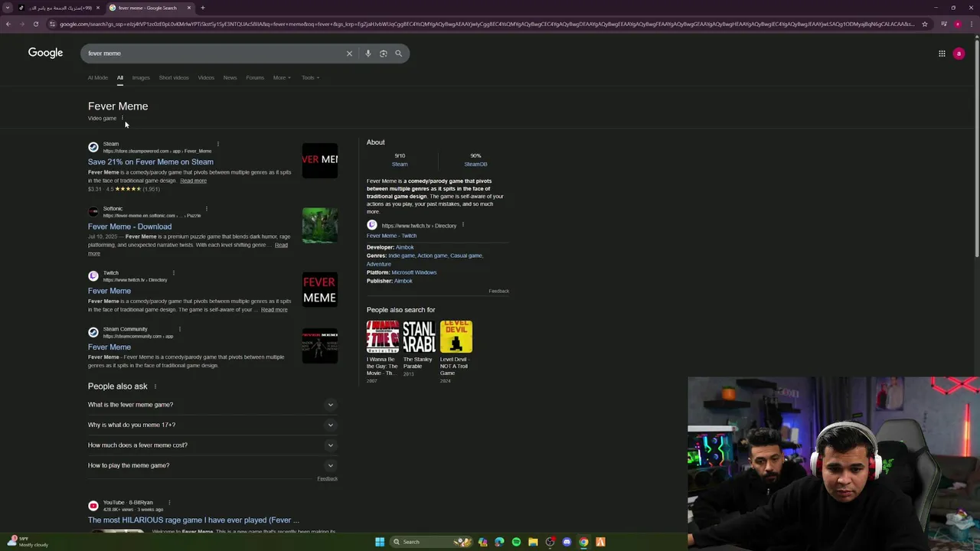The height and width of the screenshot is (551, 980).
Task: Bookmark this page with the star icon
Action: [924, 24]
